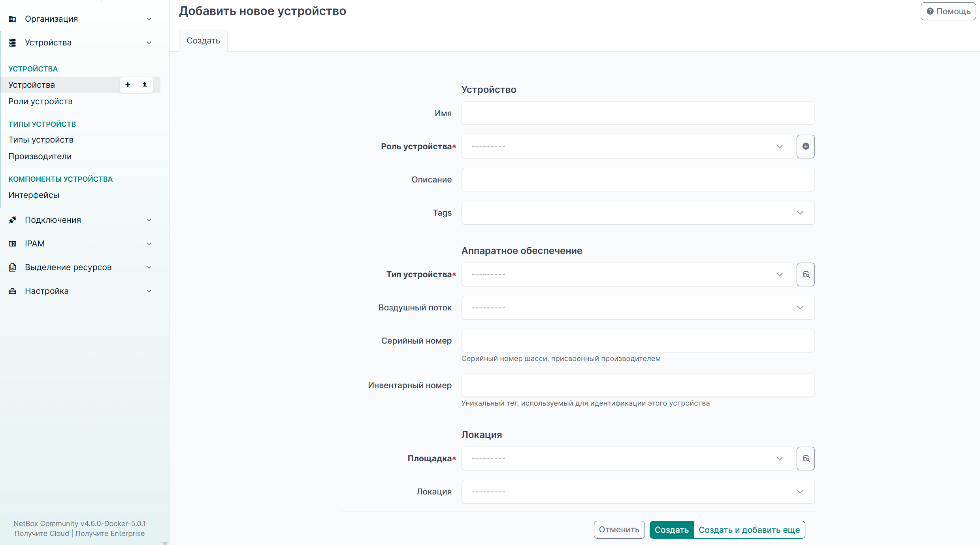Viewport: 980px width, 545px height.
Task: Open the site search selector icon next to Площадка
Action: click(806, 459)
